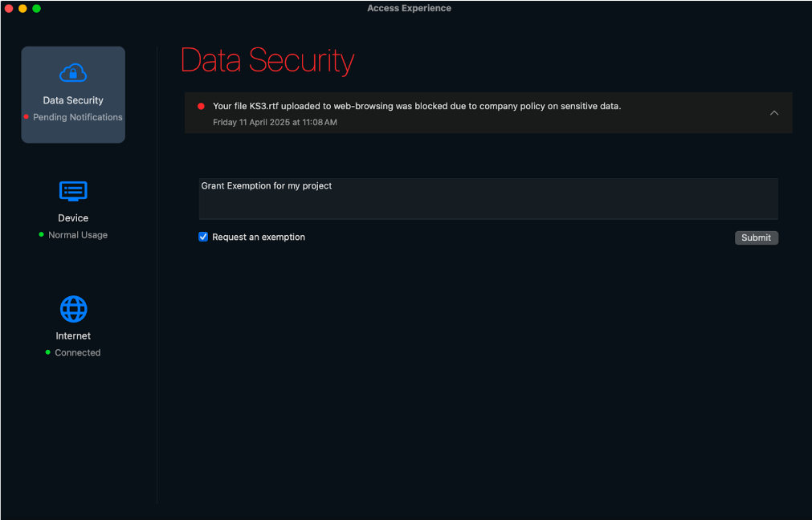Click the KS3.rtf blocked upload message
This screenshot has height=520, width=812.
(x=417, y=106)
